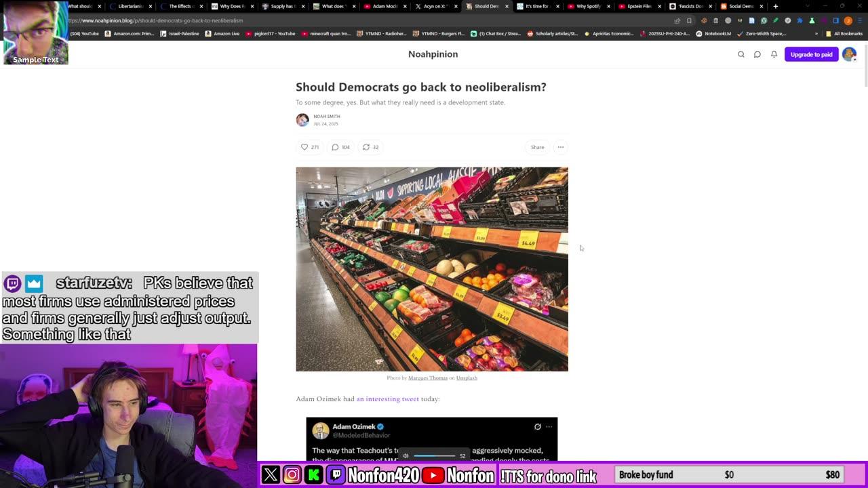Click the restack icon on Adam Ozimek's tweet
This screenshot has height=488, width=868.
[538, 426]
